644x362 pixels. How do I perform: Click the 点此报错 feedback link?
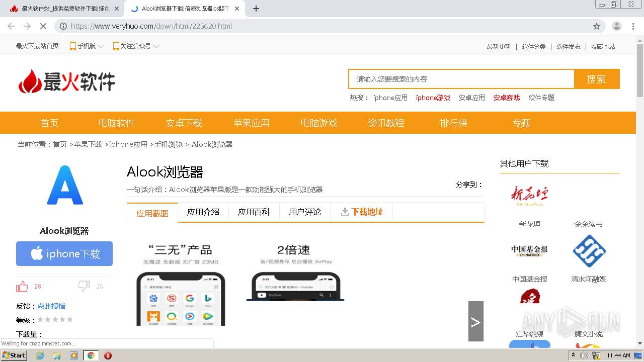coord(51,306)
